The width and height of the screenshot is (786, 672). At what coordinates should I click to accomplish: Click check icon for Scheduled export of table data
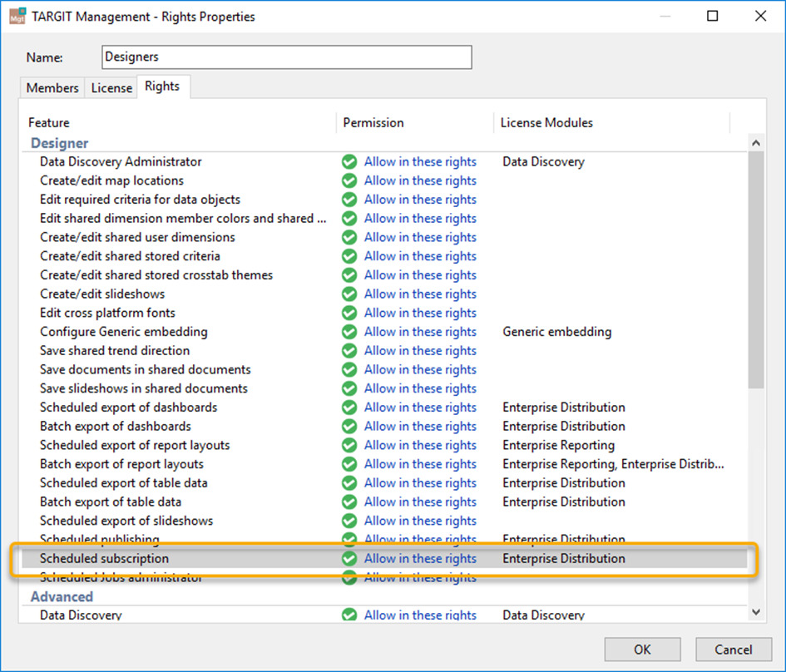coord(349,482)
